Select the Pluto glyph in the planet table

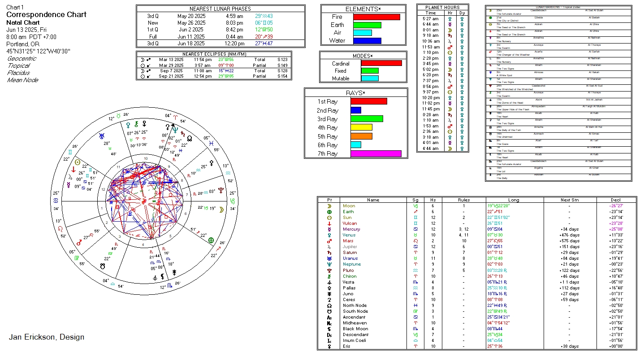click(x=329, y=270)
